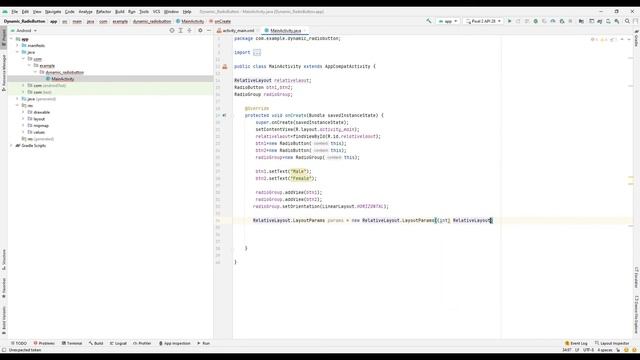This screenshot has width=640, height=360.
Task: Open the Problems tool window
Action: (x=44, y=343)
